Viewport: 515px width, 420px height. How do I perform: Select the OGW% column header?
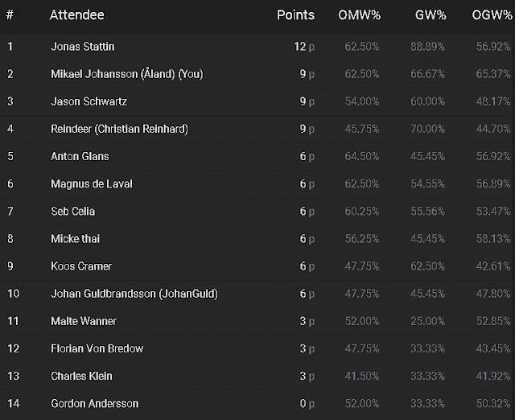pyautogui.click(x=492, y=15)
